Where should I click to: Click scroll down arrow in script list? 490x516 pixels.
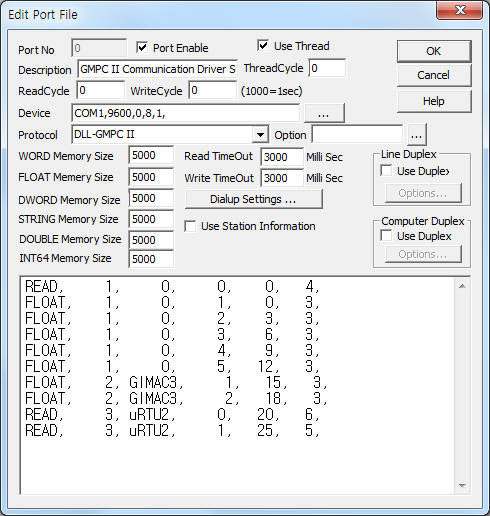click(462, 485)
